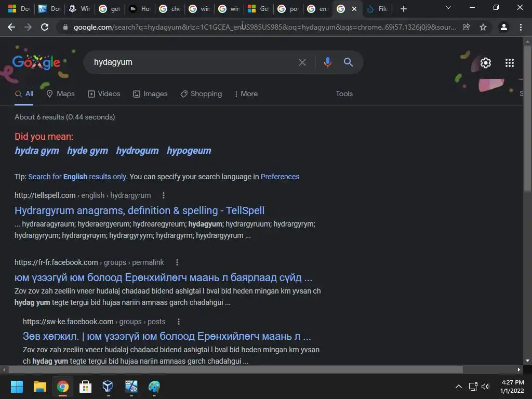Open Hydrargyrum TellSpell result

tap(139, 210)
